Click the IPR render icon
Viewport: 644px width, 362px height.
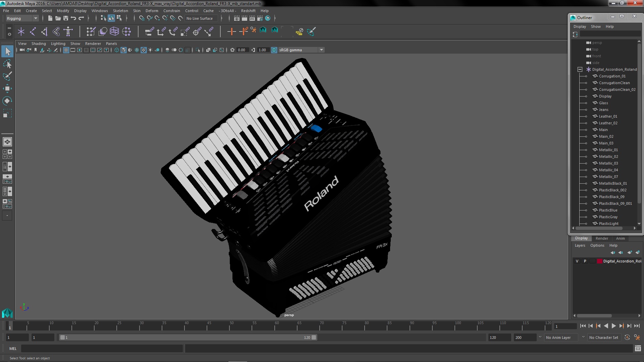click(x=252, y=18)
